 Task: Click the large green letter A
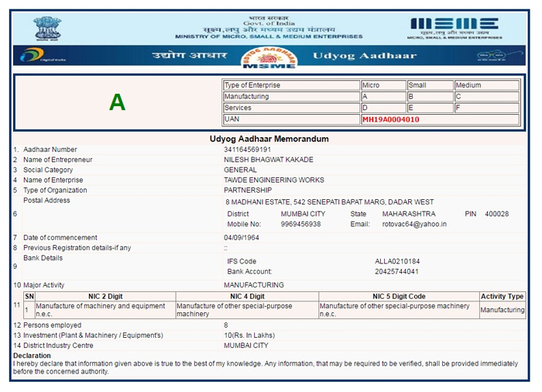pos(117,102)
